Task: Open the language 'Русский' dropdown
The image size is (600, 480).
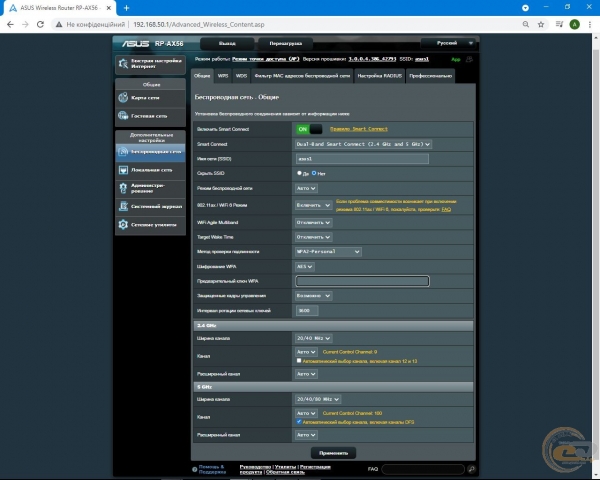Action: (448, 43)
